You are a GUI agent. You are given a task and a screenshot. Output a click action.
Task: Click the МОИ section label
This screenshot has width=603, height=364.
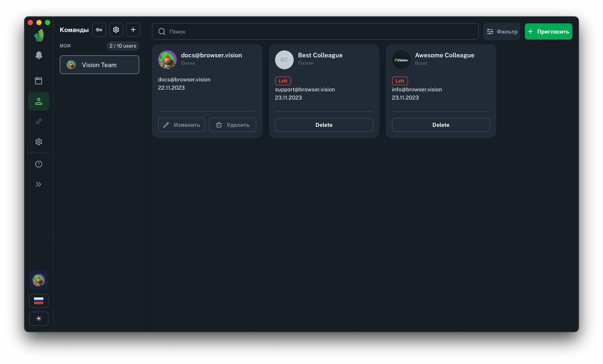pyautogui.click(x=65, y=46)
